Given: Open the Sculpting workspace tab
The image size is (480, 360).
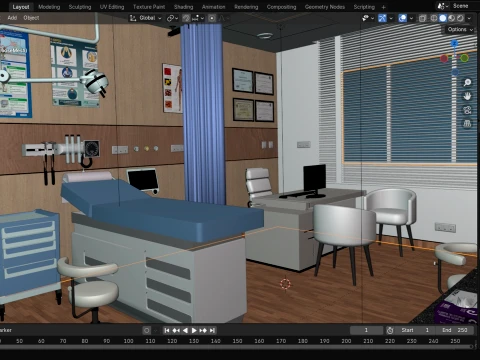Looking at the screenshot, I should pos(80,7).
